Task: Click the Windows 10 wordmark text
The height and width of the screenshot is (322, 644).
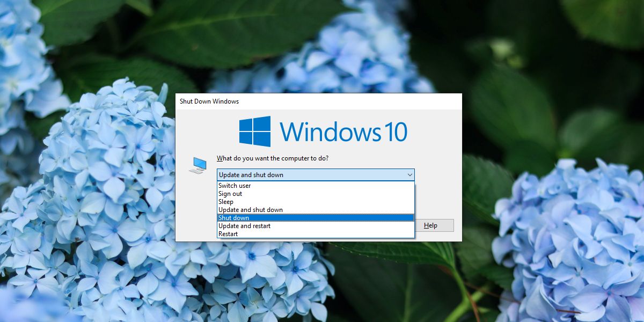Action: pyautogui.click(x=343, y=132)
